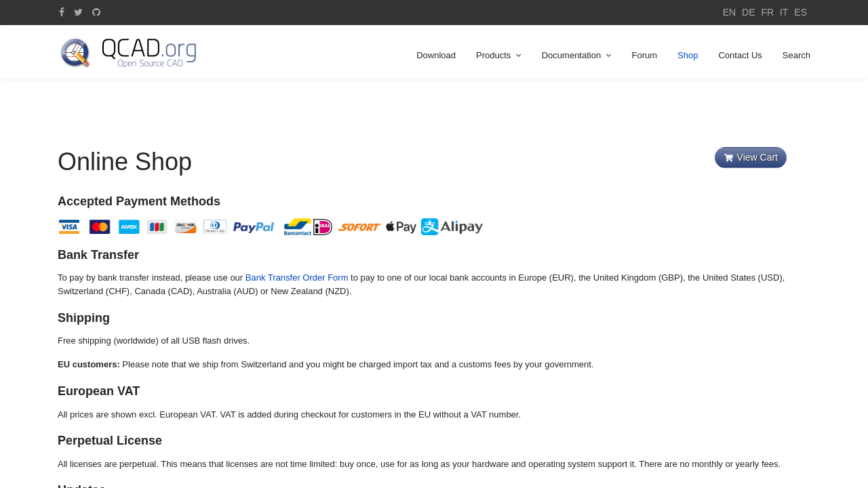This screenshot has height=488, width=868.
Task: Open the Download page
Action: pyautogui.click(x=436, y=56)
